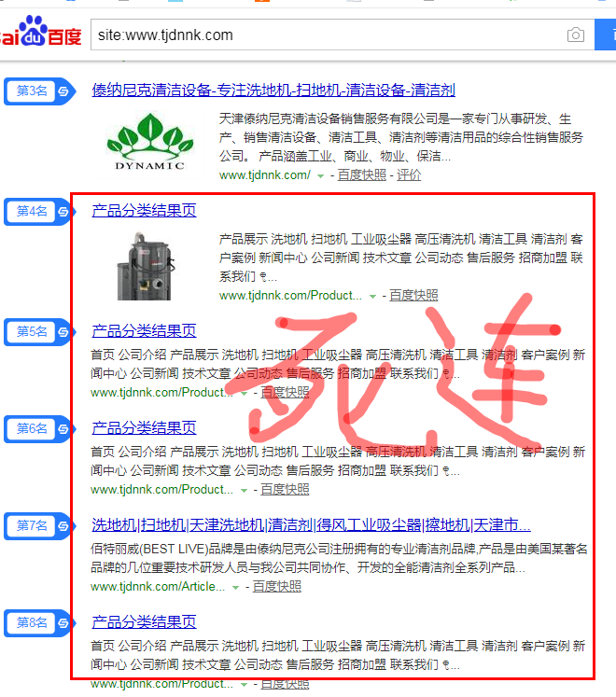Open 百度快照 for the rank 8 result

(x=285, y=684)
